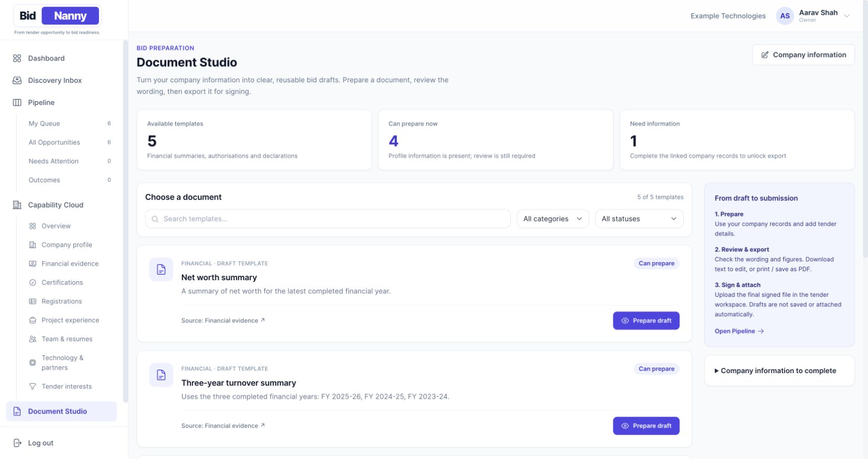Go to Financial evidence in sidebar
This screenshot has height=459, width=868.
click(x=69, y=264)
